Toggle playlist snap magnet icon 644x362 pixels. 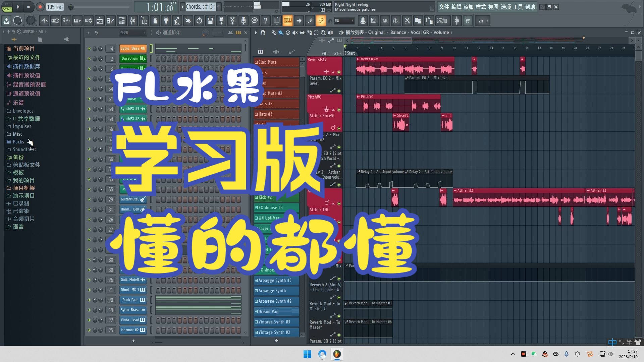263,33
